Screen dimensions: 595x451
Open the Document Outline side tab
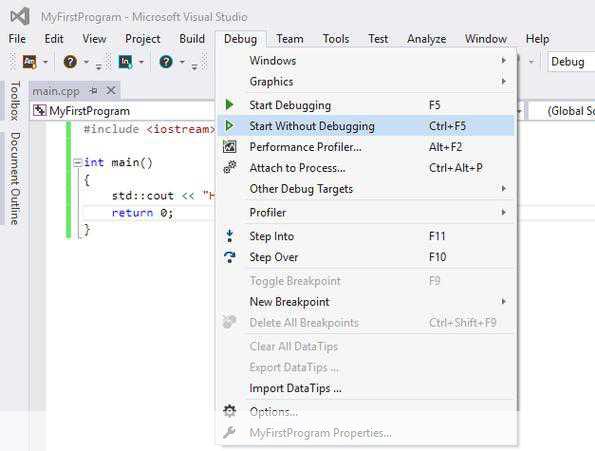pyautogui.click(x=14, y=178)
